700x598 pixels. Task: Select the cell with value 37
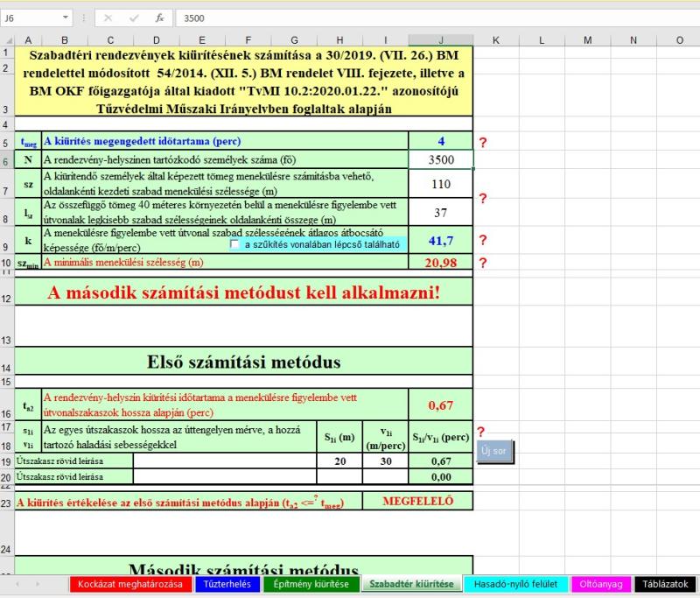[x=441, y=212]
